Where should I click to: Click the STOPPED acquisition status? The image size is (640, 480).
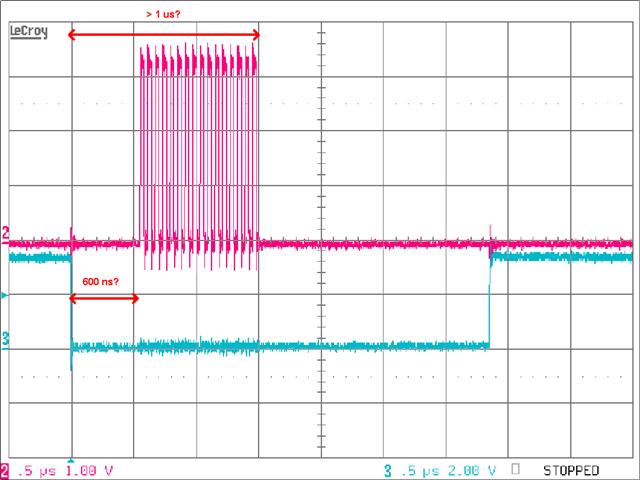tap(571, 471)
